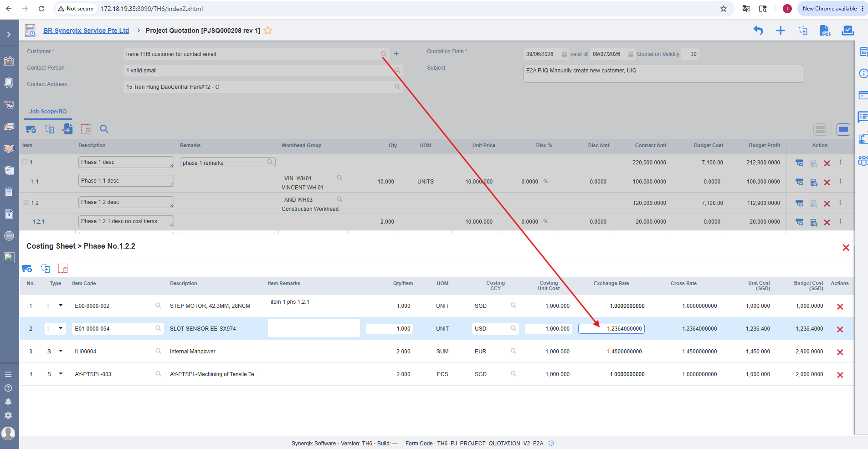Switch to the single block view toggle

(x=843, y=129)
